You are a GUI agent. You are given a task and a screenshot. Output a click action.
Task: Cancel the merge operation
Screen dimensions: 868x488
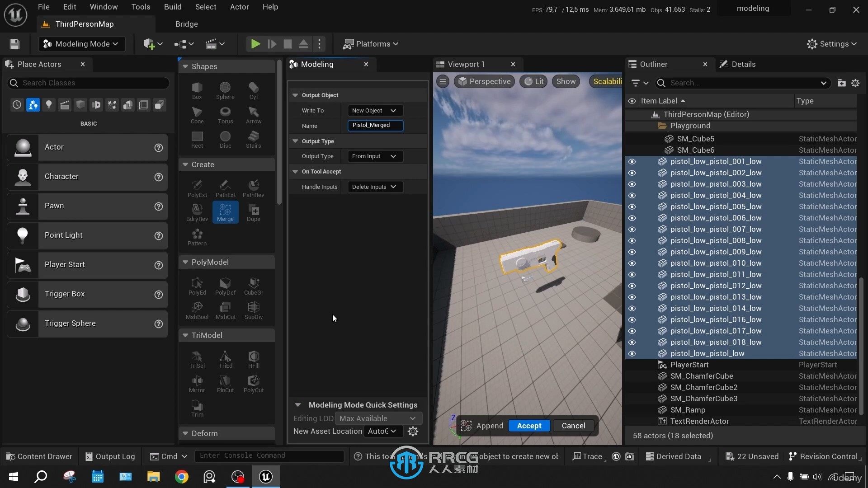click(573, 426)
